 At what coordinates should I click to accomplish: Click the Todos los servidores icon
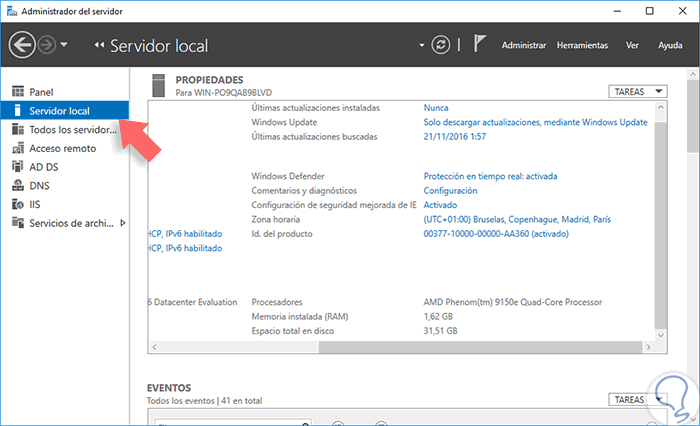[18, 129]
